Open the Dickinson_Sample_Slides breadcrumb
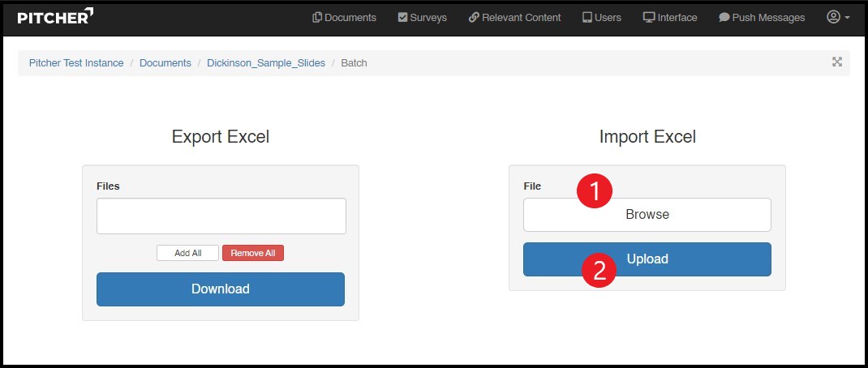Image resolution: width=868 pixels, height=368 pixels. 265,63
